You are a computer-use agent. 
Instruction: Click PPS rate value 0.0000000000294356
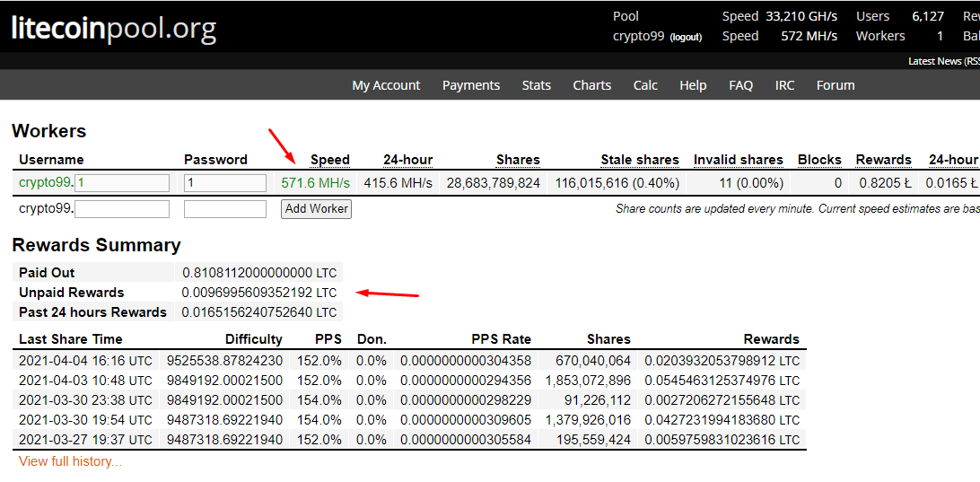(x=467, y=380)
